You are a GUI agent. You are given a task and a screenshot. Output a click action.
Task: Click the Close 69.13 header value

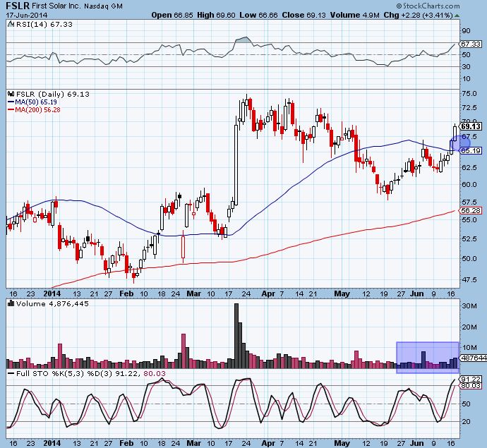point(303,15)
